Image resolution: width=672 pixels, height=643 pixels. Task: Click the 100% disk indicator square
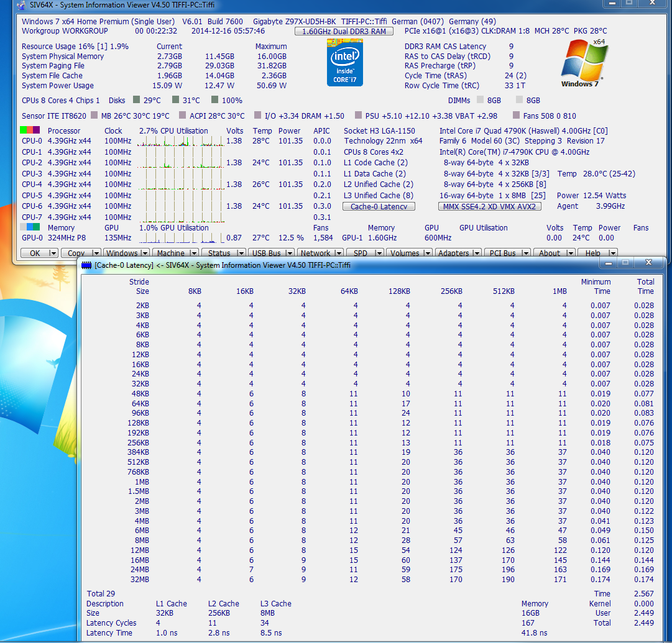(x=214, y=100)
